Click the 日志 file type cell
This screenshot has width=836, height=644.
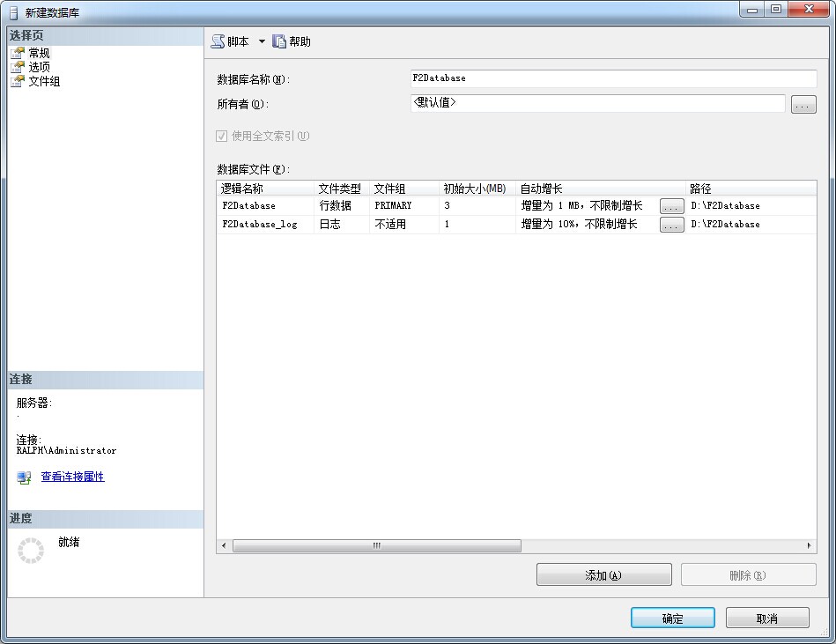342,225
